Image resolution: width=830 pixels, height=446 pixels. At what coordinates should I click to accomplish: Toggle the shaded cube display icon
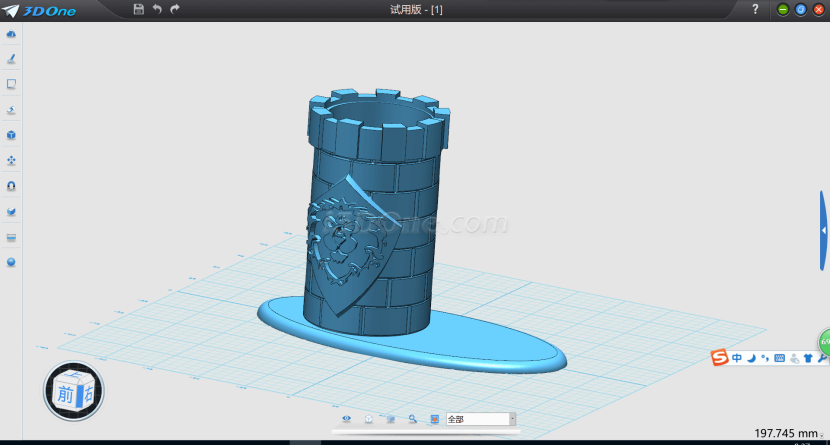(x=391, y=419)
